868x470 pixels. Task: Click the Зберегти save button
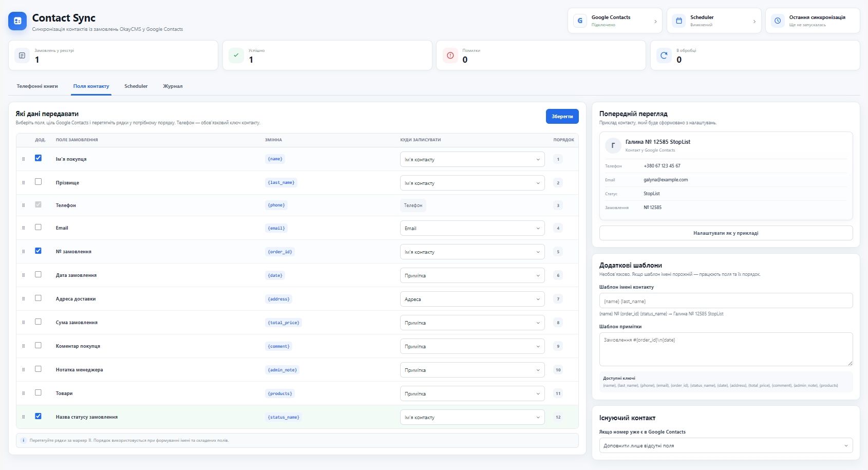[562, 117]
